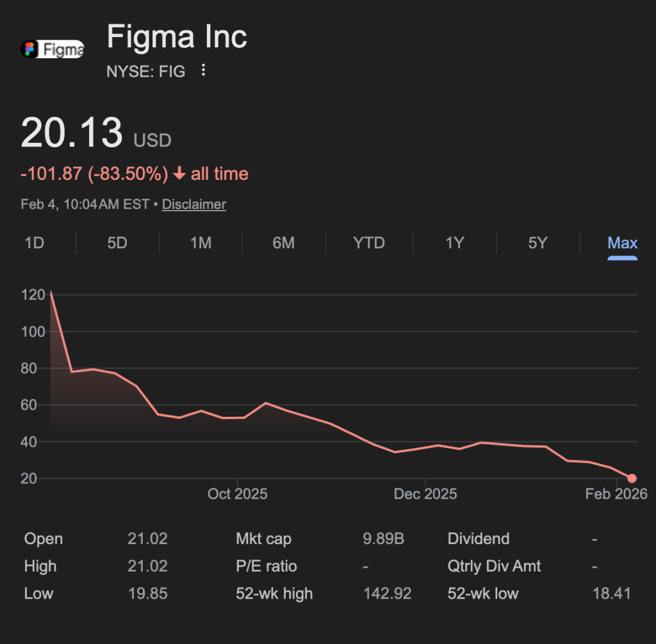Click the red down arrow icon
Screen dimensions: 656x644
point(179,174)
